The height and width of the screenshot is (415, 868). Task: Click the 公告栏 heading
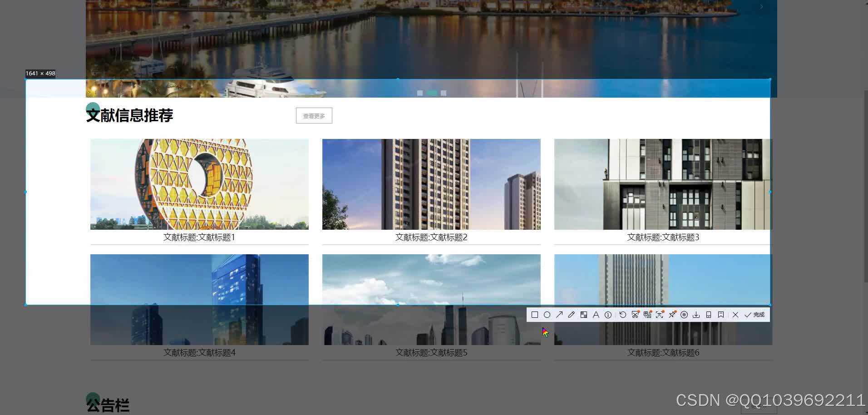[x=108, y=405]
